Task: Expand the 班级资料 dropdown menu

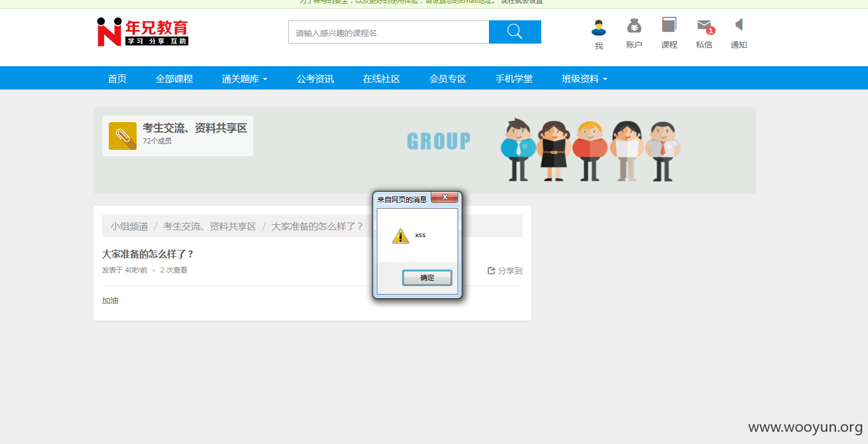Action: pos(584,78)
